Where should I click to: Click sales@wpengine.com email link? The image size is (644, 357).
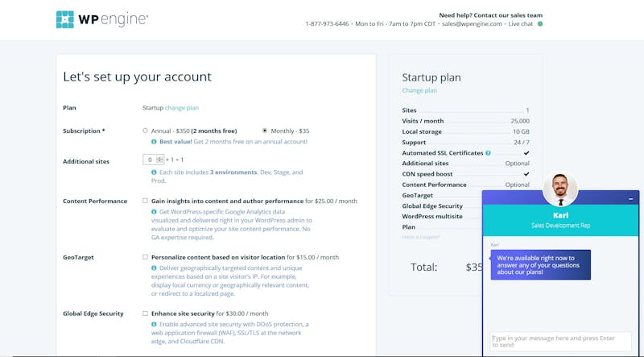472,24
